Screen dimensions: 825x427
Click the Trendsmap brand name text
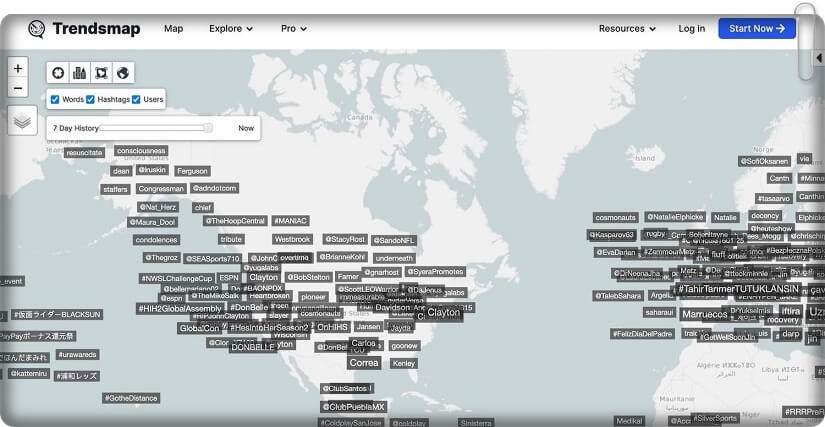tap(96, 29)
